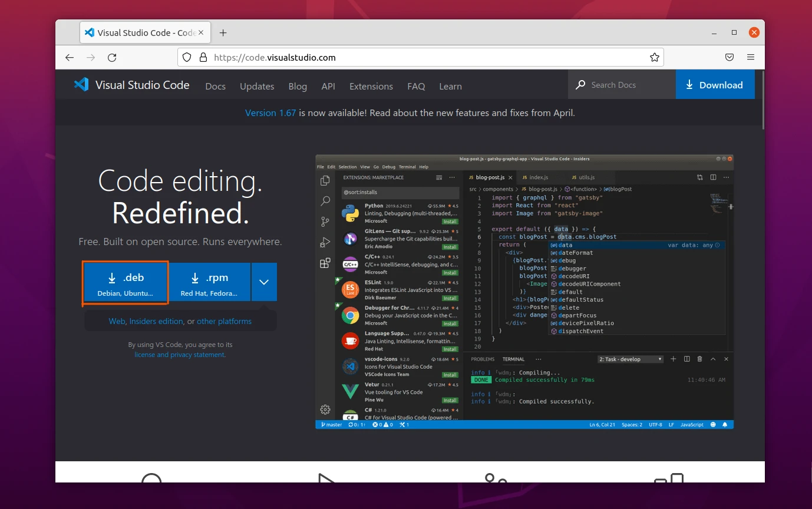
Task: Open the Docs navigation item
Action: [x=215, y=86]
